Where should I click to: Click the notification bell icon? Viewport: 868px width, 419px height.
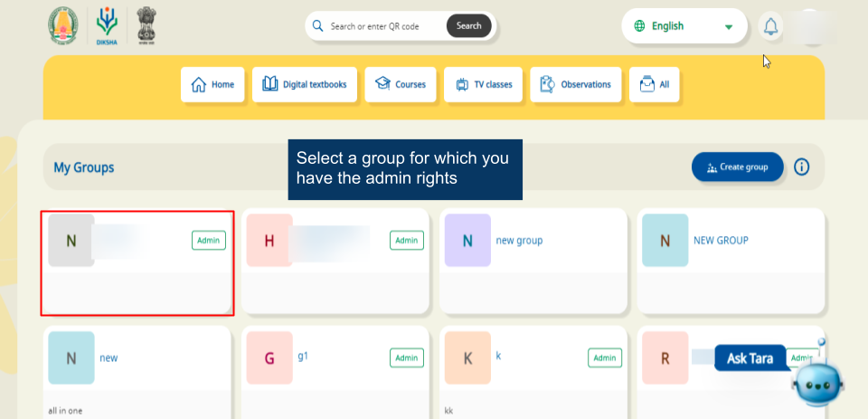point(770,26)
